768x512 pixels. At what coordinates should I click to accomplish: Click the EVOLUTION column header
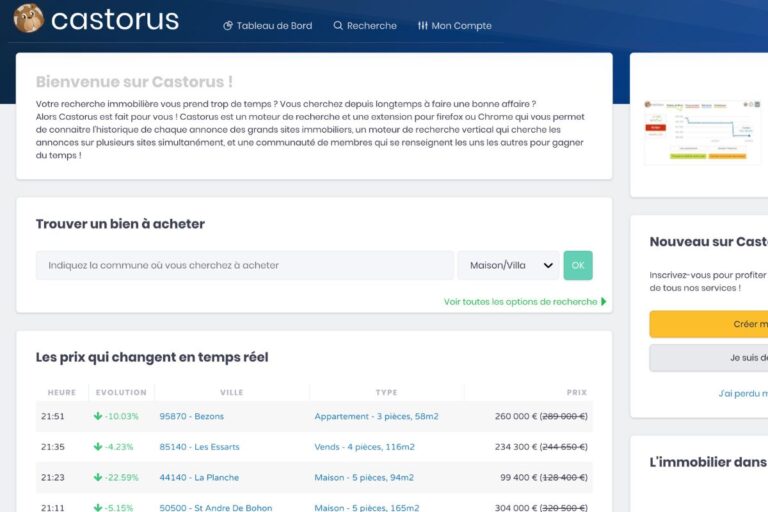click(x=121, y=392)
